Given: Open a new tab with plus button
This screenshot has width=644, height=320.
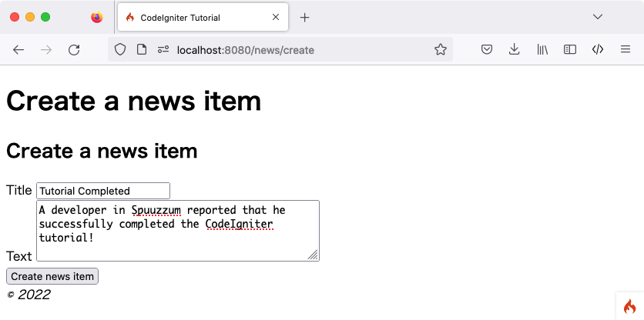Looking at the screenshot, I should [x=304, y=18].
